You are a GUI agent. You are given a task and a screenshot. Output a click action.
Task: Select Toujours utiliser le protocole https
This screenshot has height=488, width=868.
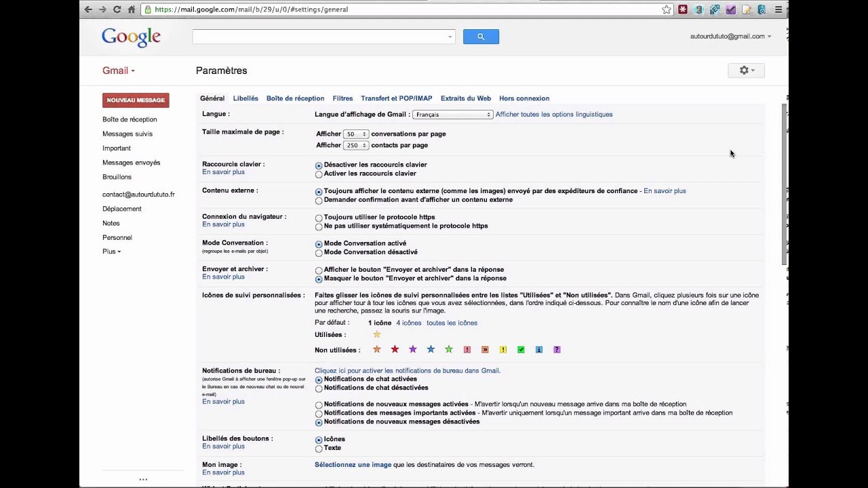point(319,218)
